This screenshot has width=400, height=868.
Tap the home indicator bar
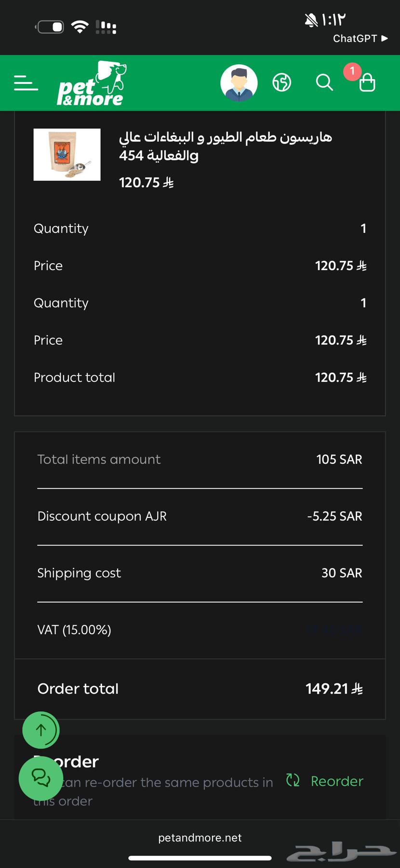coord(200,858)
